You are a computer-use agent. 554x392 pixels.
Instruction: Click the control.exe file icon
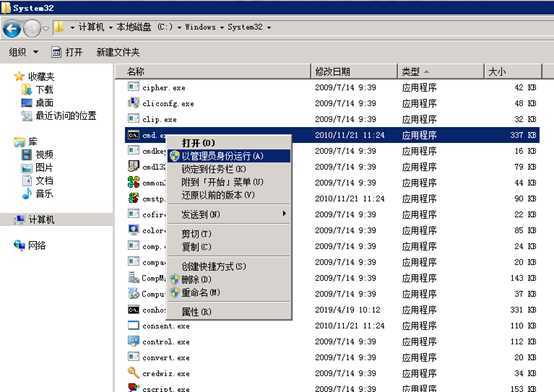(134, 341)
